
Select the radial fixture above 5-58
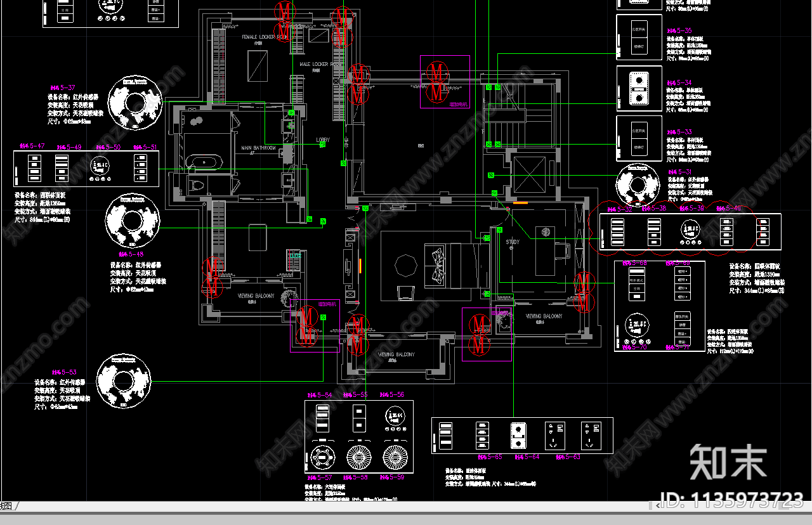click(x=360, y=457)
